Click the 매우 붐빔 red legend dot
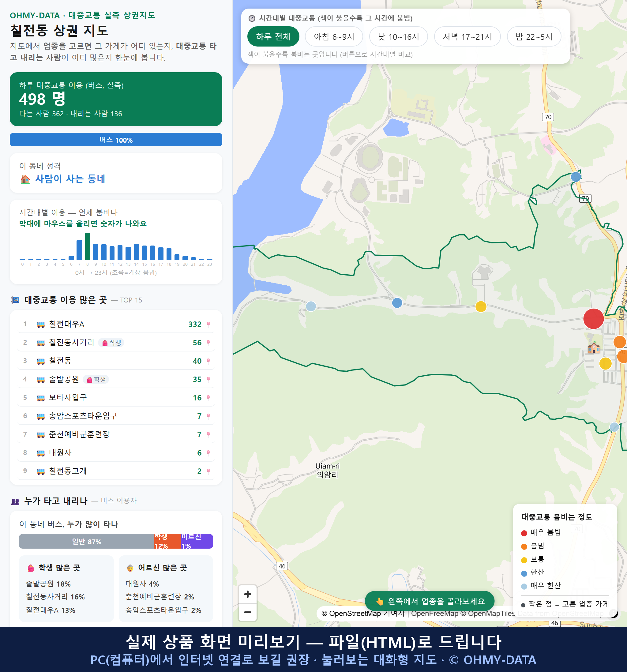This screenshot has width=627, height=672. [x=524, y=533]
